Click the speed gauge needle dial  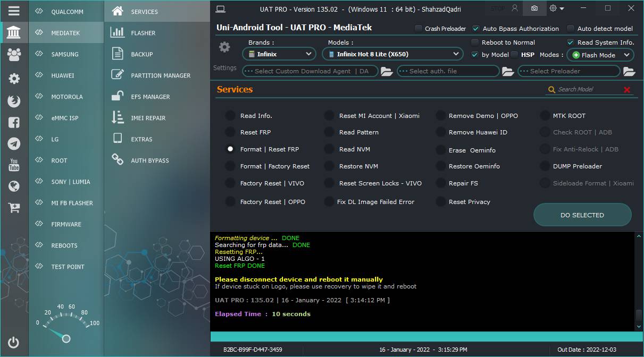point(66,338)
